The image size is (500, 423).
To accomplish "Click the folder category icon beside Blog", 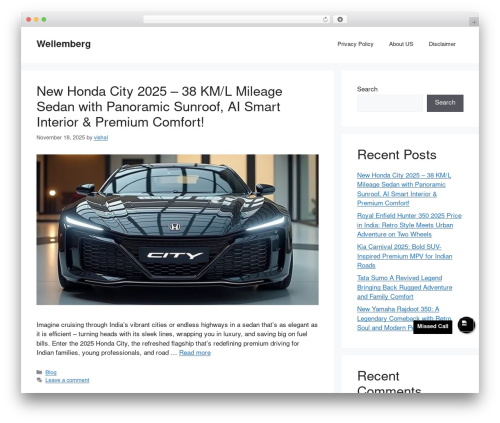I will pos(39,372).
